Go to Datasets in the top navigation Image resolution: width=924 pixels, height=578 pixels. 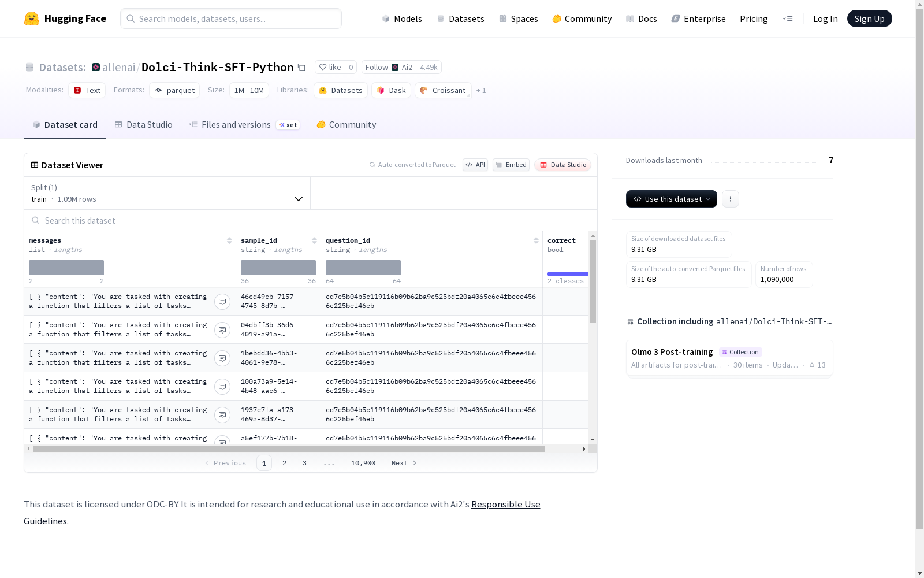(460, 18)
